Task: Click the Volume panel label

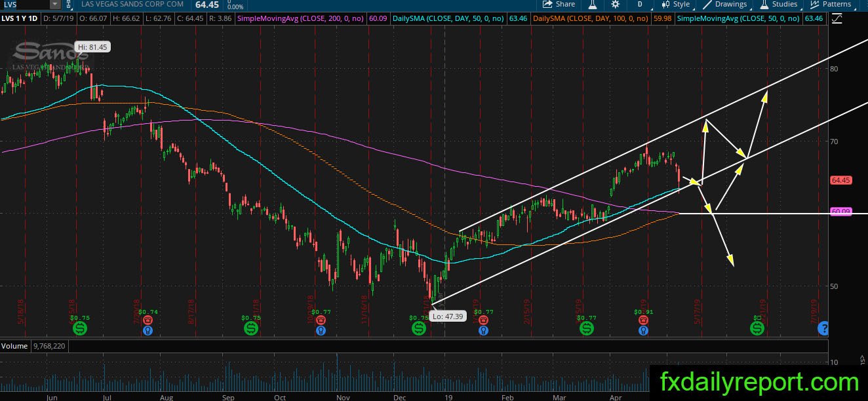Action: point(14,345)
